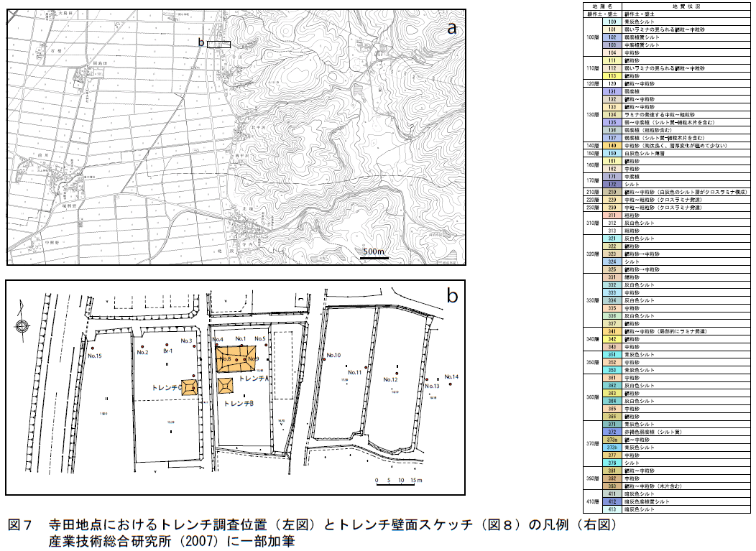Click the 210 tan legend swatch
This screenshot has height=551, width=756.
[x=612, y=192]
